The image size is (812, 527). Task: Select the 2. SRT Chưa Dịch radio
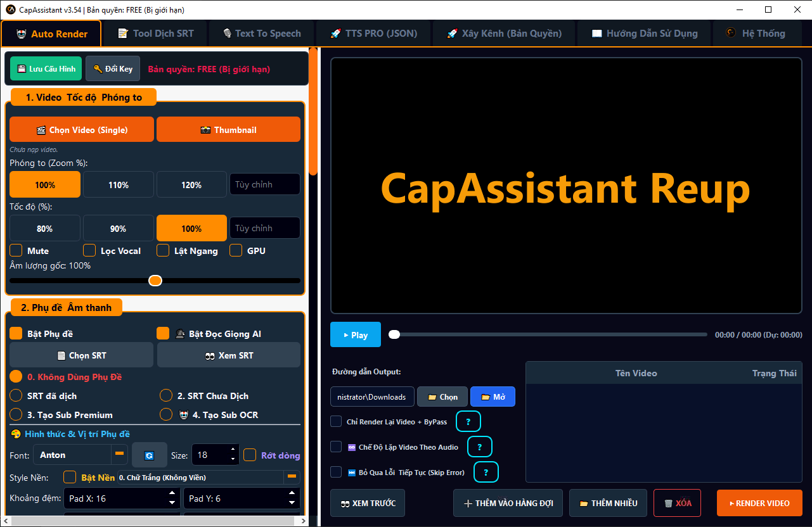pos(166,395)
